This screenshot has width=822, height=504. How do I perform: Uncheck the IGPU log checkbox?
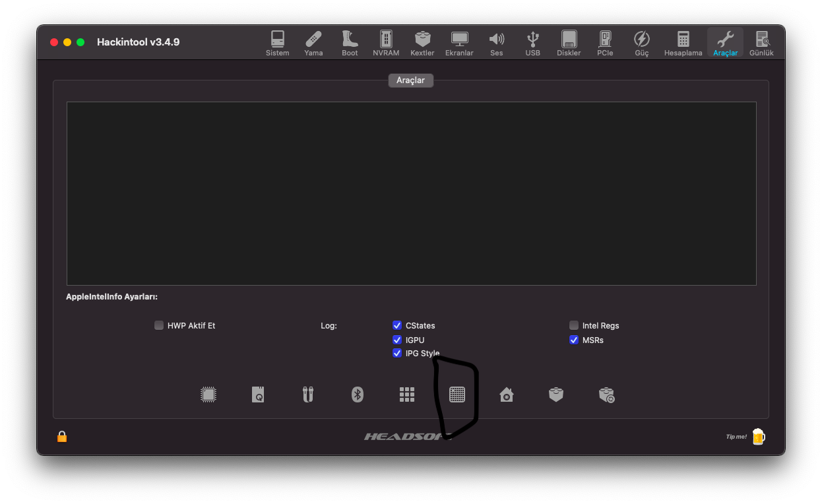pos(397,340)
